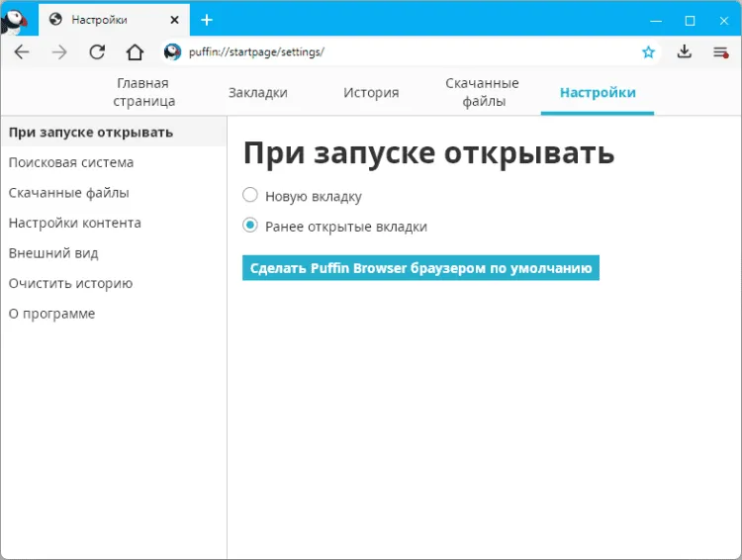Open the browser hamburger menu

click(x=720, y=52)
